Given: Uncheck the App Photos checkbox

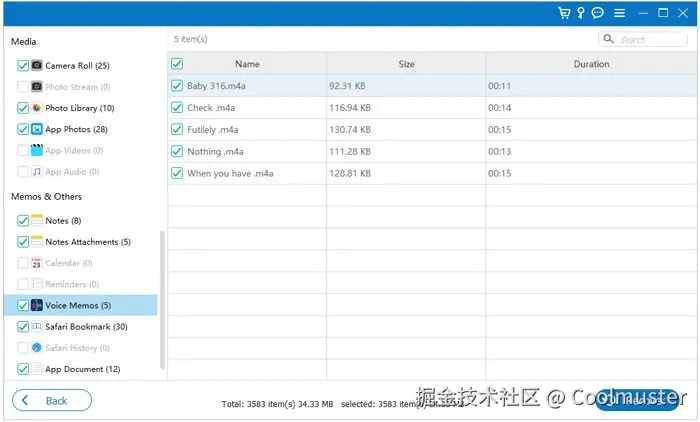Looking at the screenshot, I should [x=23, y=129].
